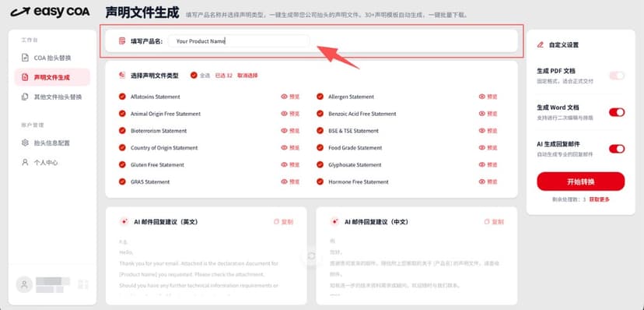Uncheck Bioterrorism Statement checkbox

(x=122, y=131)
